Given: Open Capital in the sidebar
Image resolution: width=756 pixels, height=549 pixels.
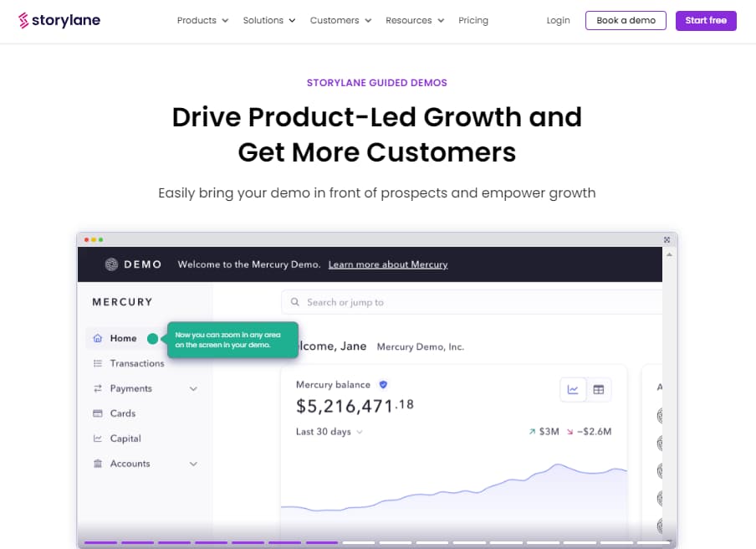Looking at the screenshot, I should point(125,439).
